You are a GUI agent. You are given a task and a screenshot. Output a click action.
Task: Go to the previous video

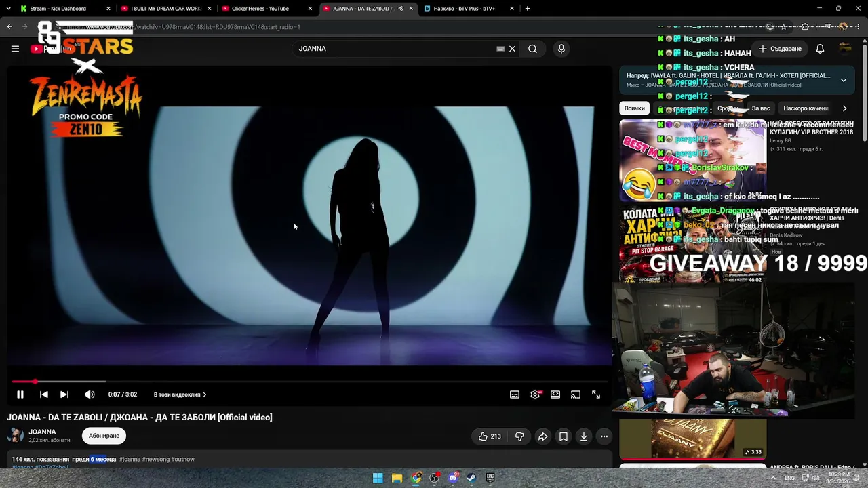click(x=43, y=394)
